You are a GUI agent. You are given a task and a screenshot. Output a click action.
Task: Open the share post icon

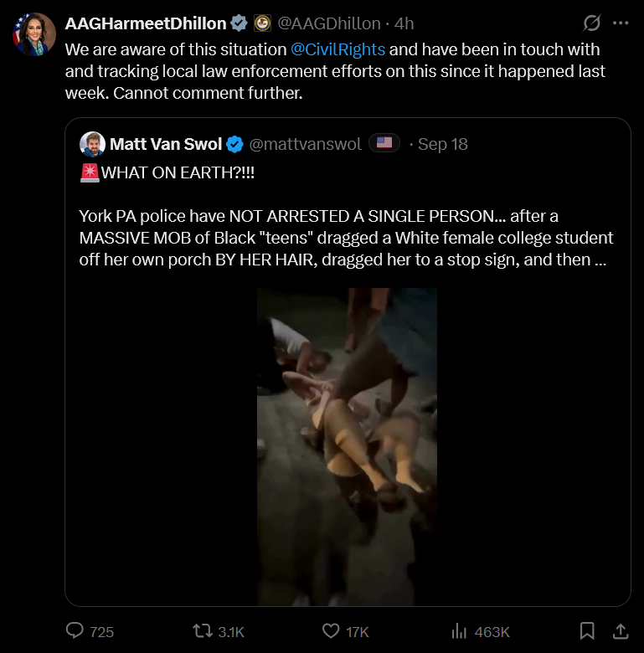point(621,631)
